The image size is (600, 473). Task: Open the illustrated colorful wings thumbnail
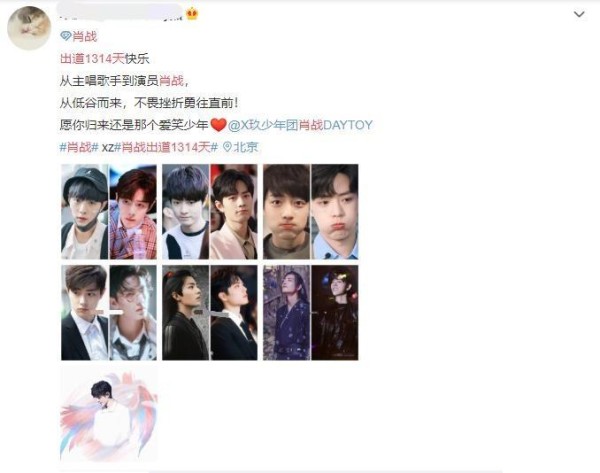(x=109, y=414)
